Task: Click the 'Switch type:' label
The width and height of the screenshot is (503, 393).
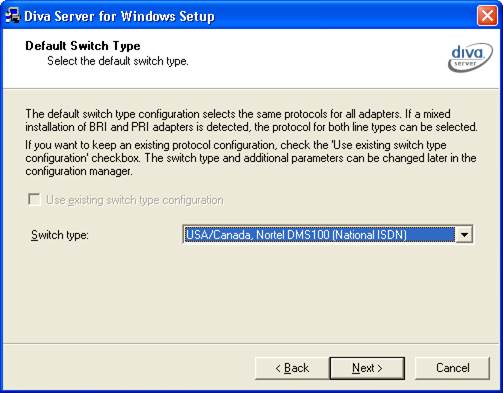Action: coord(60,235)
